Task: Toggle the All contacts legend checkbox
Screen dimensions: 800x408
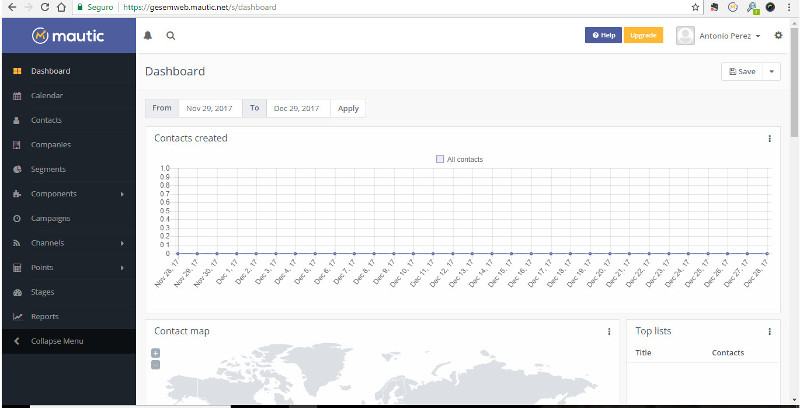Action: pos(440,159)
